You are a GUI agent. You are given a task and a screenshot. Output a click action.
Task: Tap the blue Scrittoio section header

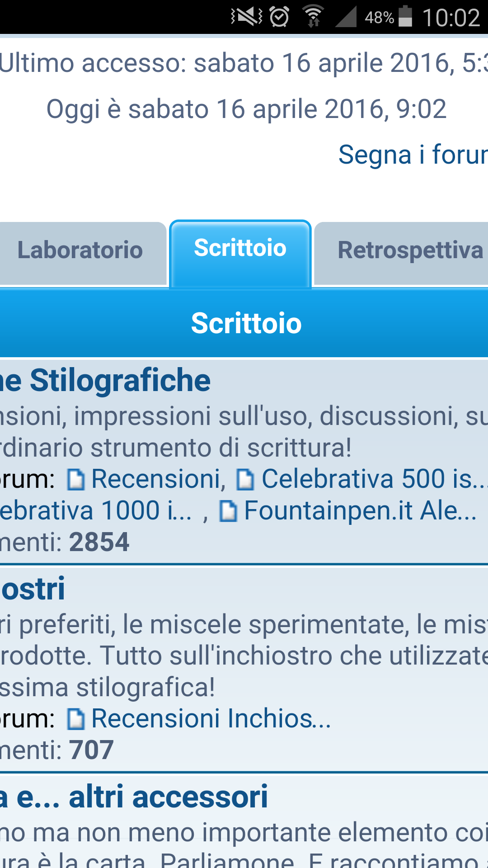246,323
